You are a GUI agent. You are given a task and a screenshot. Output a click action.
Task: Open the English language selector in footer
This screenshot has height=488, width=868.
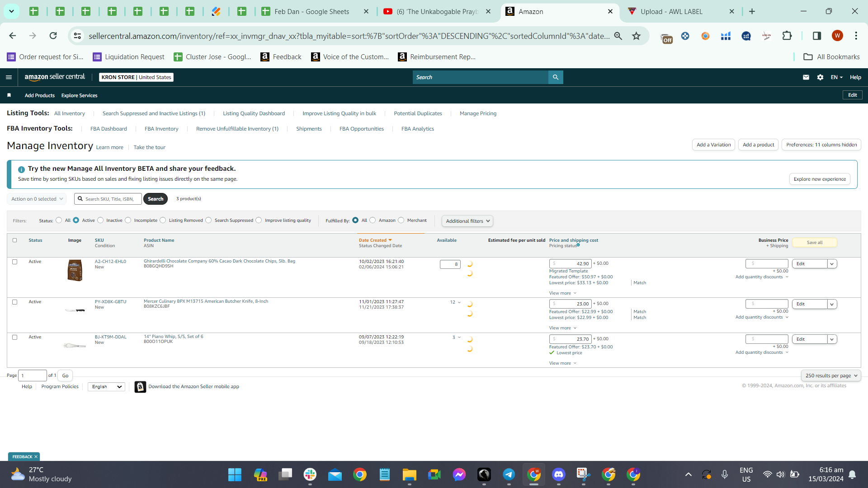[107, 387]
